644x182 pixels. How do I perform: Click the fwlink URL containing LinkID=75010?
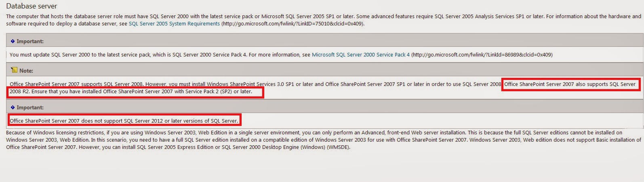pyautogui.click(x=293, y=24)
